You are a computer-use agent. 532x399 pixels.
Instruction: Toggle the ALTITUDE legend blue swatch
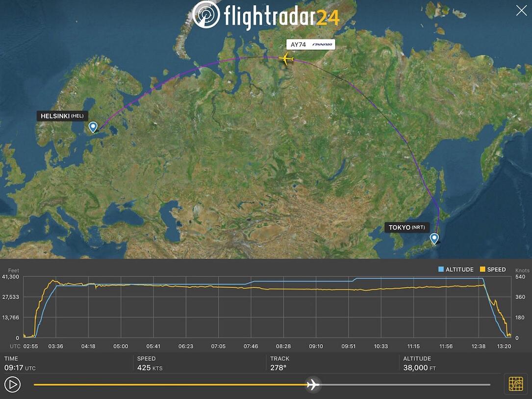(441, 269)
